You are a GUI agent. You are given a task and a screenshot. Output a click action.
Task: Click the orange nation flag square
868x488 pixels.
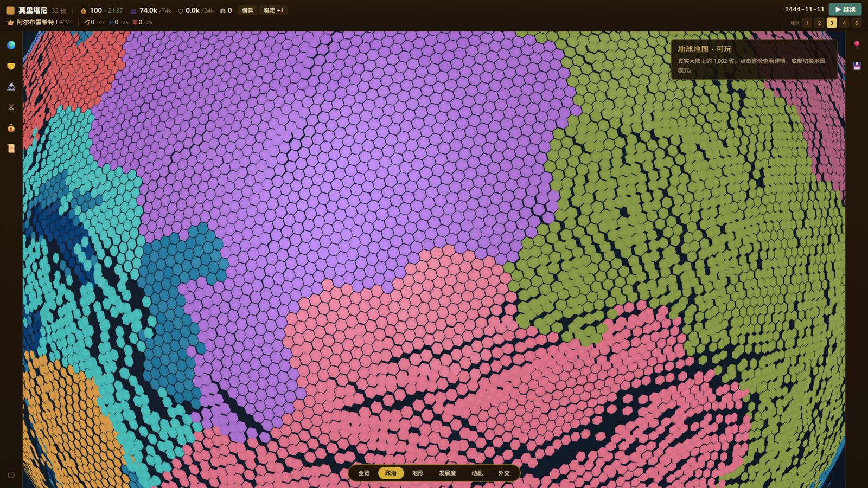pos(10,10)
